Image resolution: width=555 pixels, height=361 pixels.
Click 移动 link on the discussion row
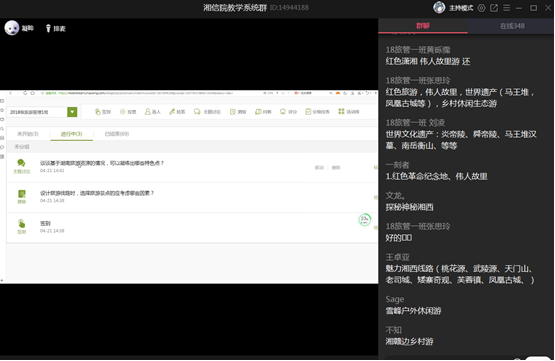(x=319, y=167)
